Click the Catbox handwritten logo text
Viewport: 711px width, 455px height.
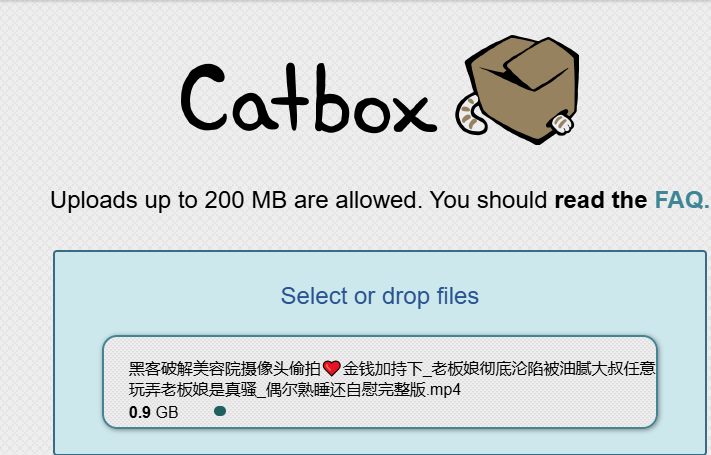[x=308, y=98]
